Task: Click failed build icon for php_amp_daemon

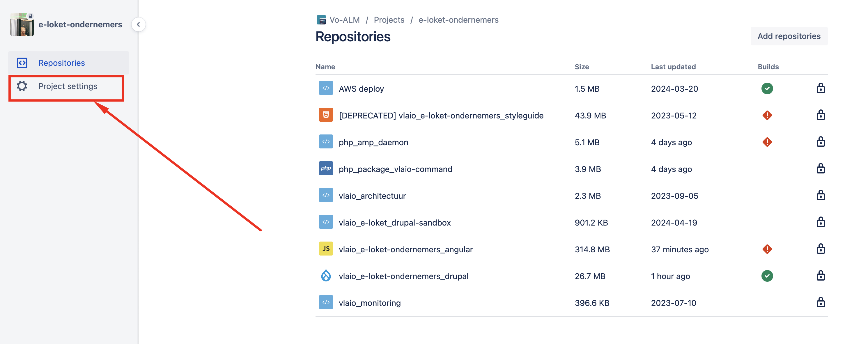Action: point(767,142)
